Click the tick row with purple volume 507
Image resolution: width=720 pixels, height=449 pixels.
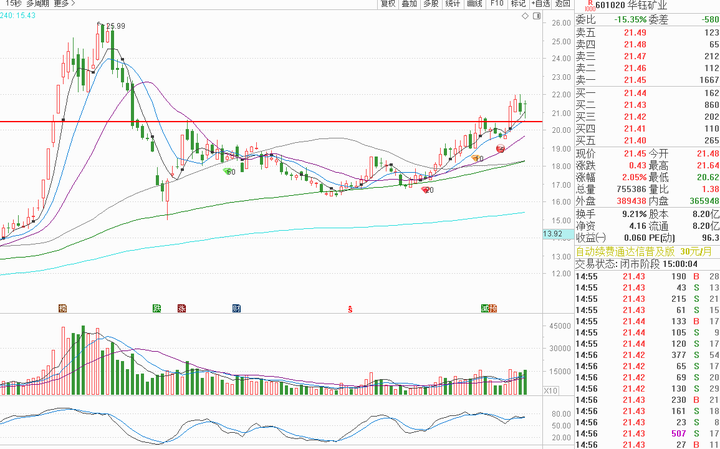pyautogui.click(x=647, y=434)
